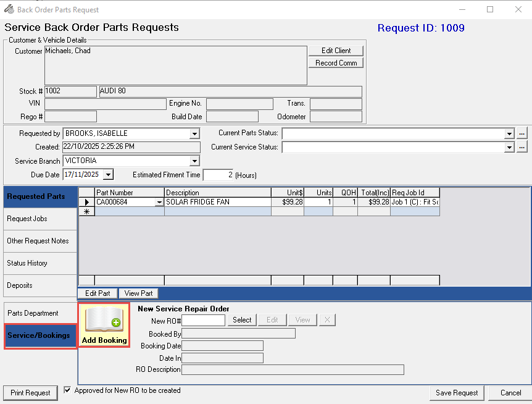Open the Service Branch dropdown
The height and width of the screenshot is (404, 532).
tap(194, 161)
